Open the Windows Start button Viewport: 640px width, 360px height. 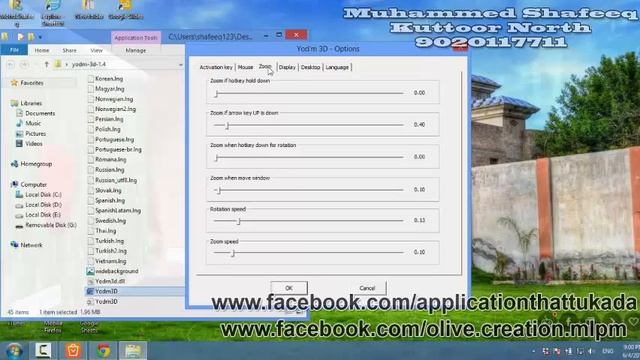14,351
